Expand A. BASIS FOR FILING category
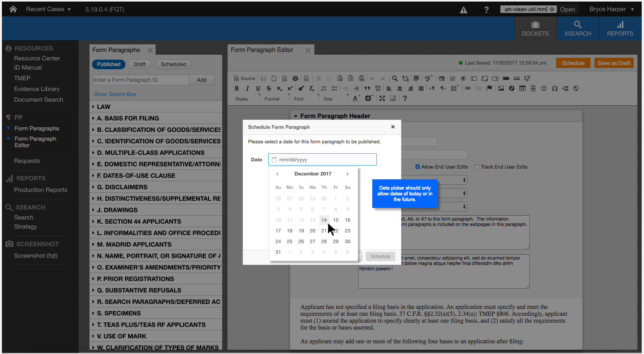This screenshot has height=354, width=644. [x=156, y=118]
